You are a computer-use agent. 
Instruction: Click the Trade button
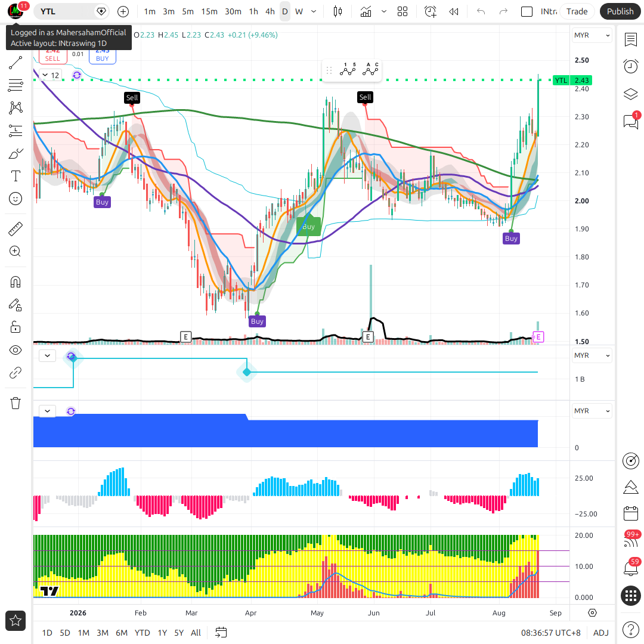pos(577,11)
